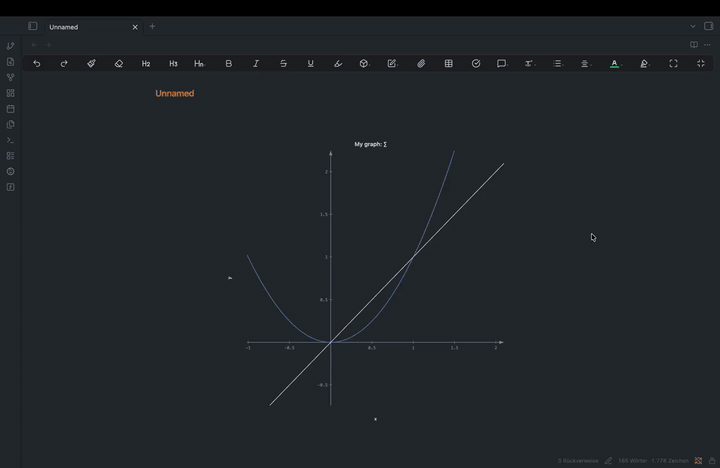Toggle italic formatting
720x468 pixels.
click(x=256, y=64)
